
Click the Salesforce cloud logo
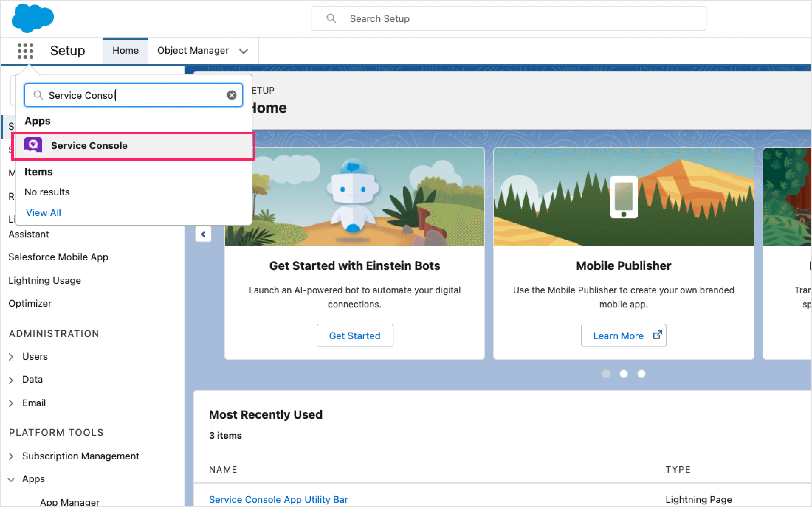pos(33,18)
